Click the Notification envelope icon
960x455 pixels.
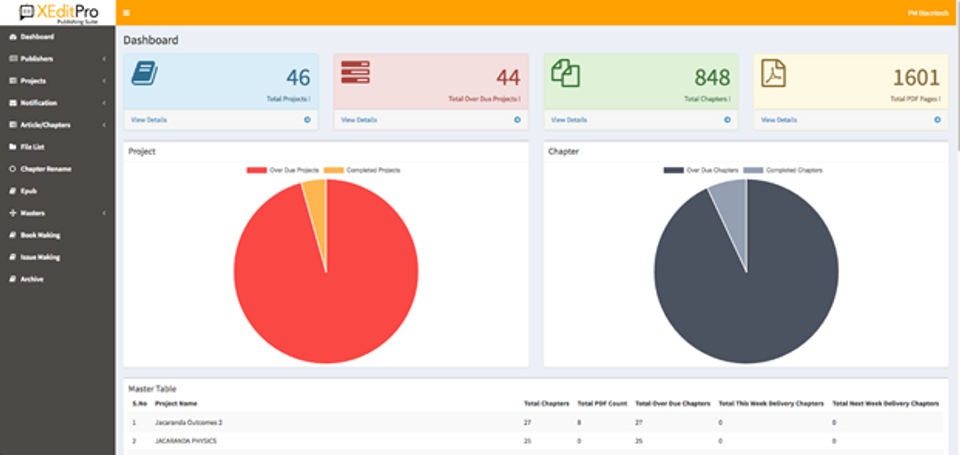coord(13,103)
